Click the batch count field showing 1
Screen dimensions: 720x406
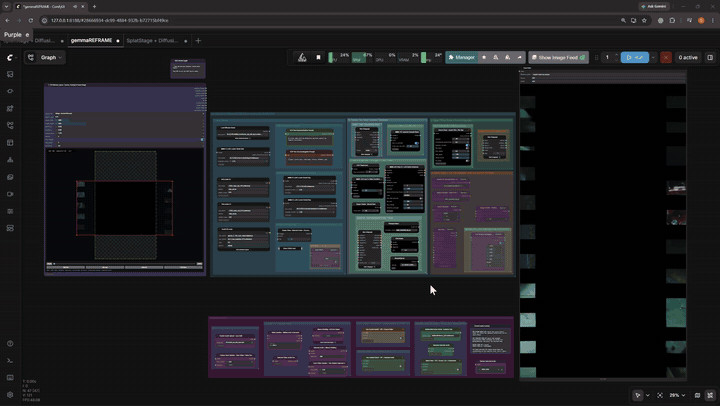607,57
